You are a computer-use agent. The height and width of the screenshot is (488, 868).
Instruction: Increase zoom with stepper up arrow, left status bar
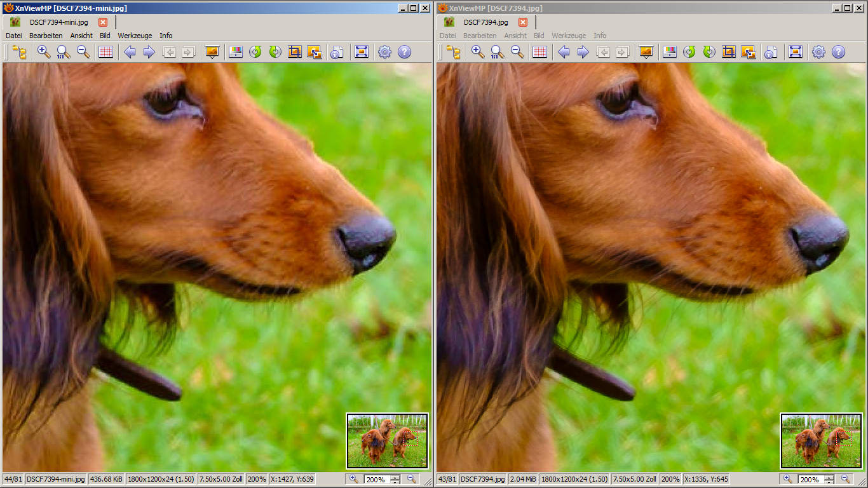[395, 477]
